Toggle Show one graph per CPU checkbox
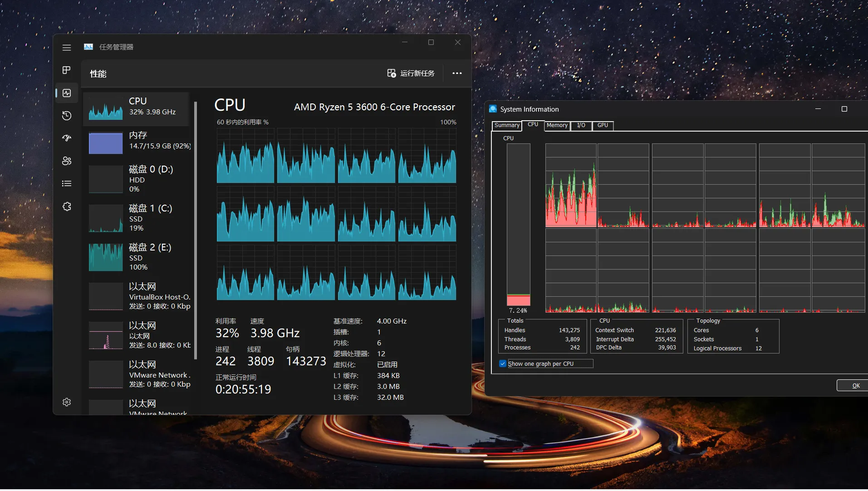Screen dimensions: 868x491 click(503, 363)
